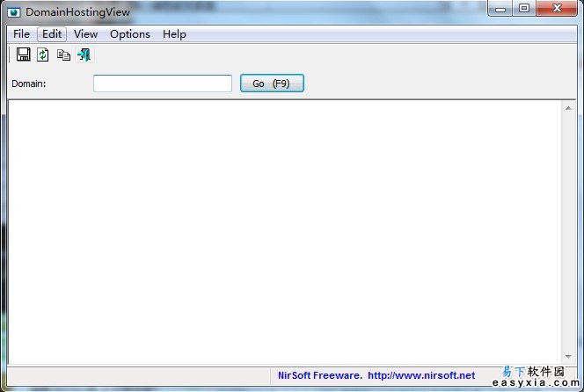Open the Options menu

point(130,34)
